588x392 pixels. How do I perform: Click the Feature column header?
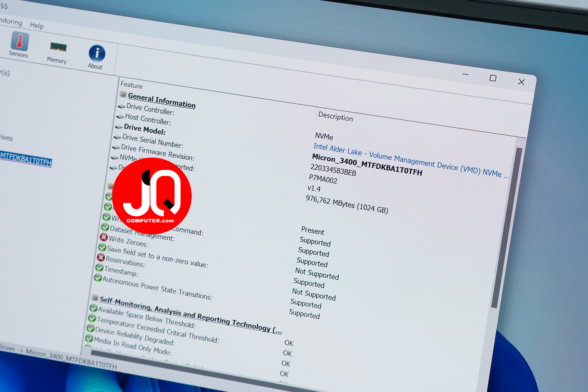coord(131,85)
